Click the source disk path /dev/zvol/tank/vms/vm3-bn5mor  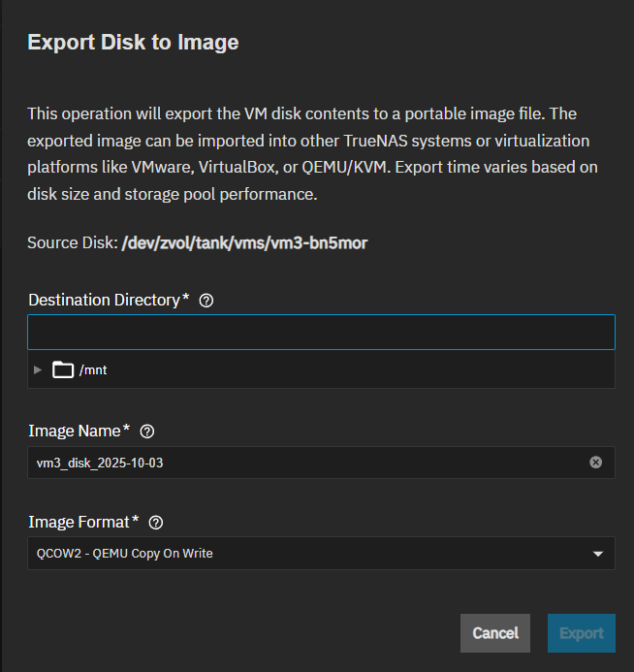(x=244, y=242)
